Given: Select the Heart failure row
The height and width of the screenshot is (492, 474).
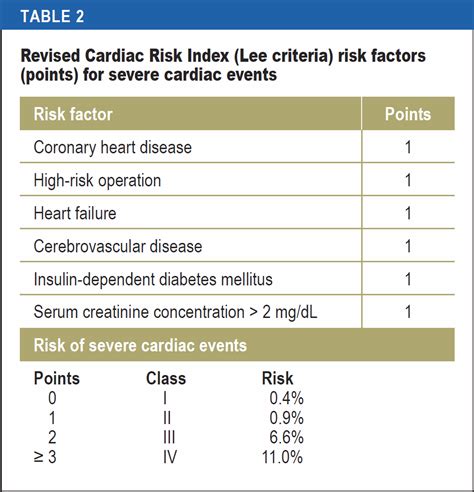Looking at the screenshot, I should (237, 213).
